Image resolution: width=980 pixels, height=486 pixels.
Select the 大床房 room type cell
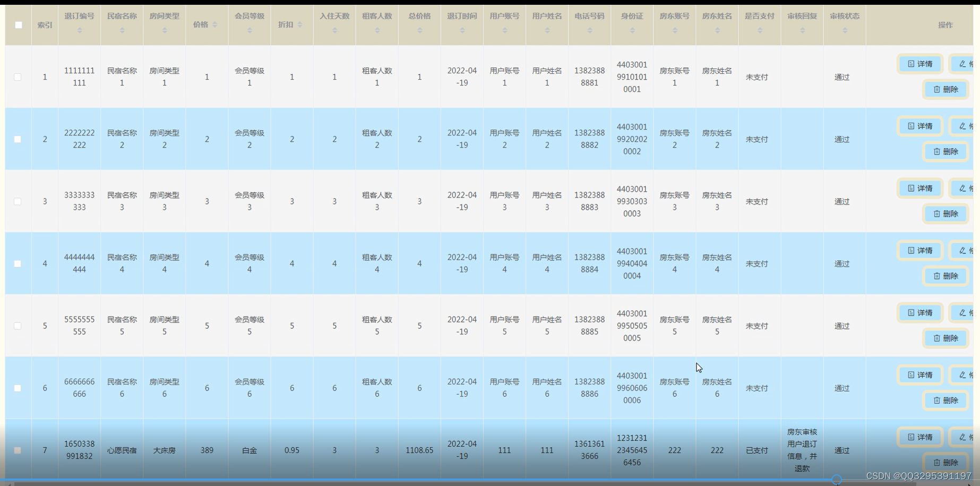point(165,450)
